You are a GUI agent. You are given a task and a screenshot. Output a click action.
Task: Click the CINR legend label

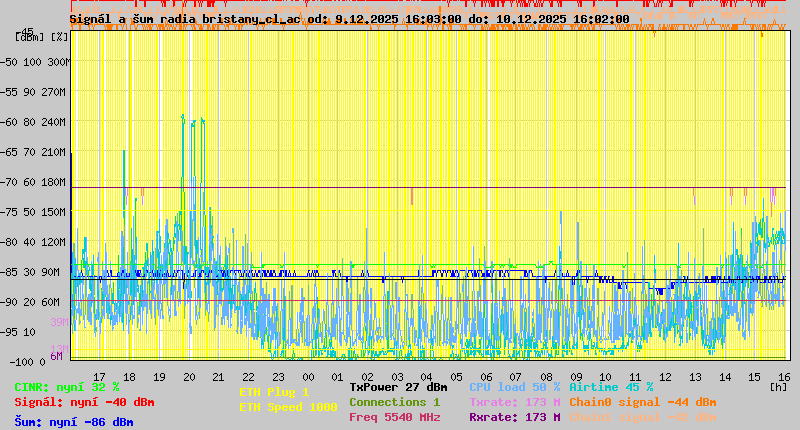pos(67,386)
